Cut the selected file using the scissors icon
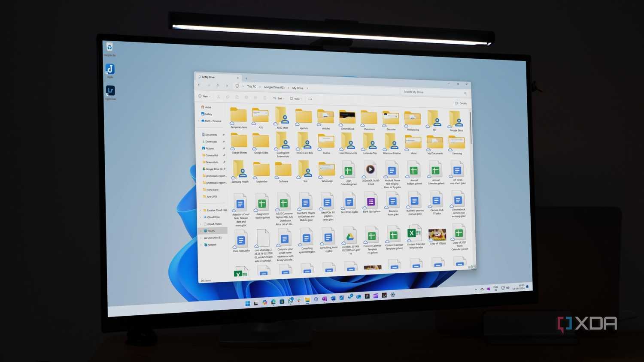Viewport: 644px width, 362px height. (x=219, y=97)
